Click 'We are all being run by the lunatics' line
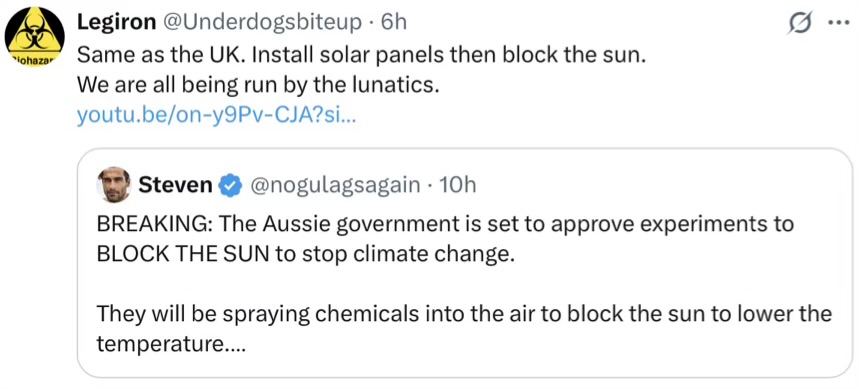 [x=259, y=84]
